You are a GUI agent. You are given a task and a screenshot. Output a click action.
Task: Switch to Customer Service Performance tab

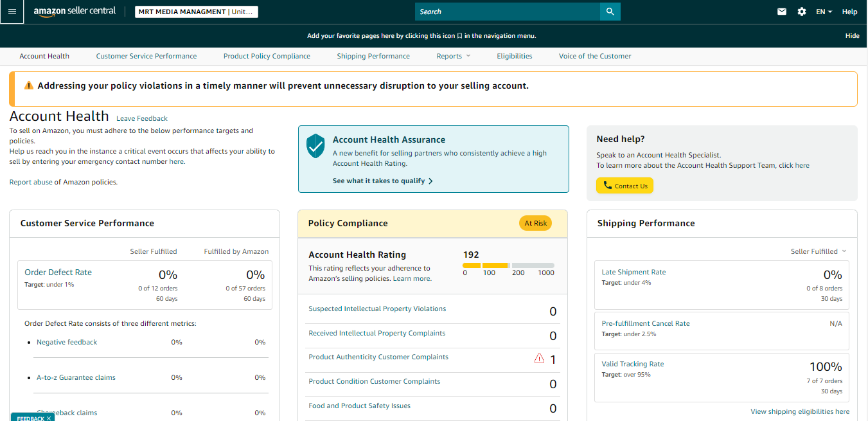(146, 56)
